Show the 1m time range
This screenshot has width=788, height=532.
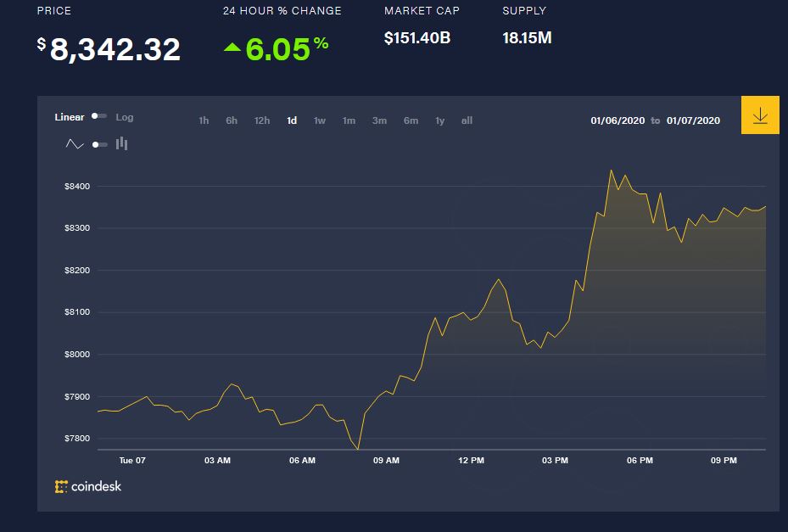pos(349,120)
